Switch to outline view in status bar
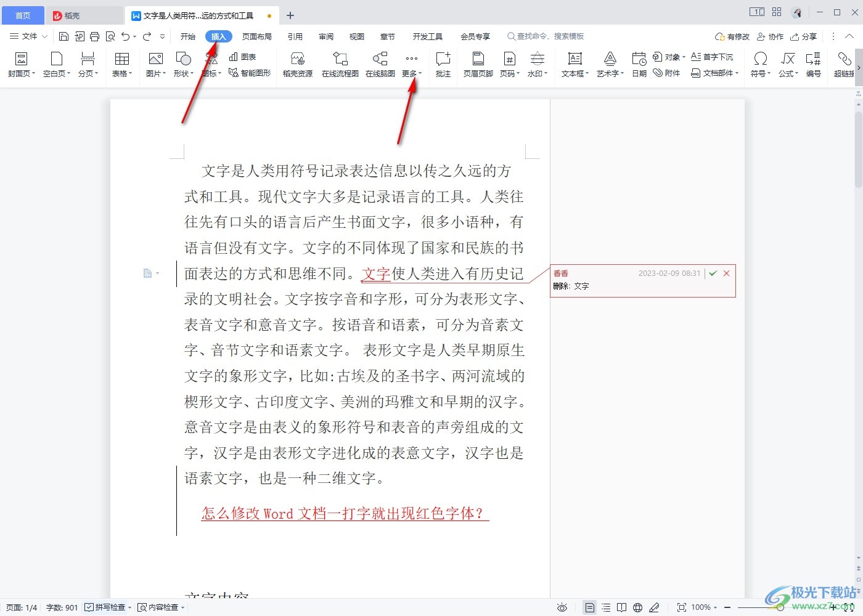This screenshot has height=616, width=863. coord(606,607)
